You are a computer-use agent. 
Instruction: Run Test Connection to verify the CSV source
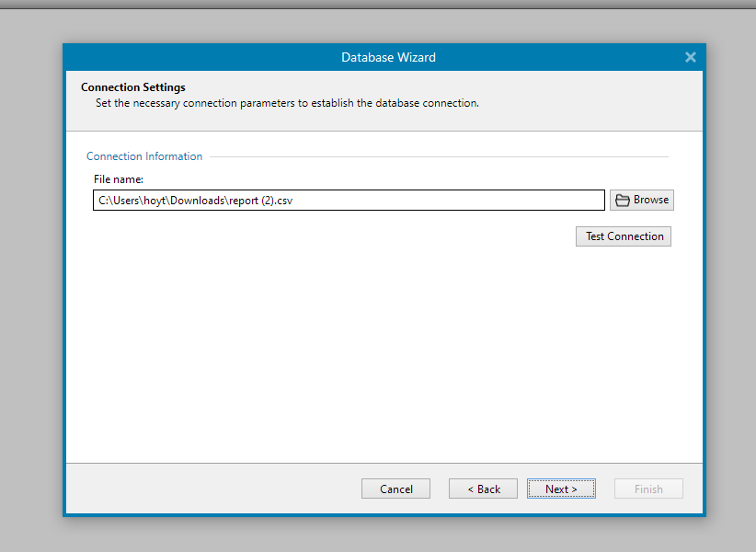[623, 236]
